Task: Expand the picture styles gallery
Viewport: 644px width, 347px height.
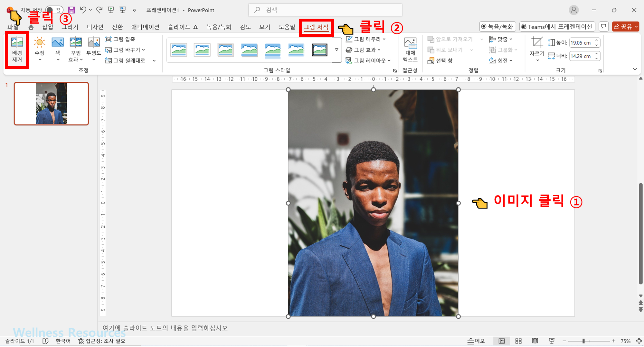Action: tap(336, 50)
